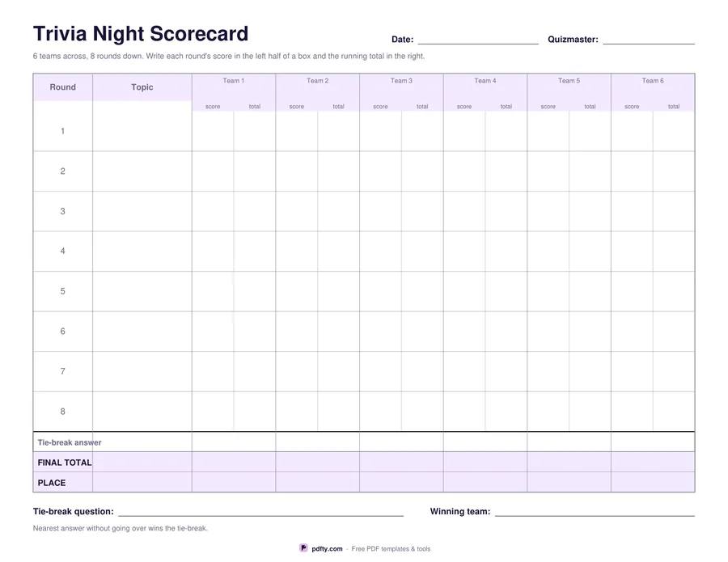Click the PLACE row label
The image size is (728, 562).
pos(52,483)
